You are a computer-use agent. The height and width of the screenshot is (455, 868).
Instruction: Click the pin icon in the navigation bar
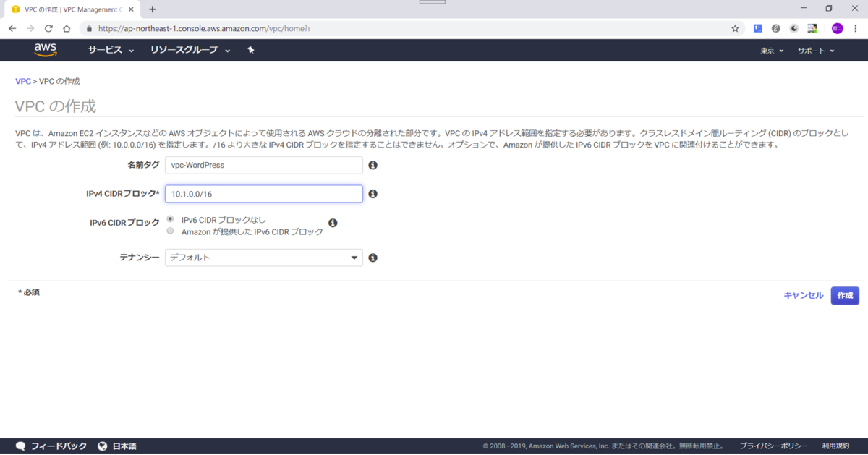[x=251, y=49]
